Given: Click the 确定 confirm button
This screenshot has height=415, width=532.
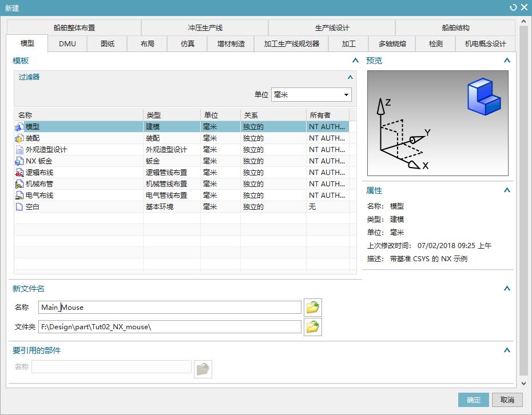Looking at the screenshot, I should (x=473, y=400).
